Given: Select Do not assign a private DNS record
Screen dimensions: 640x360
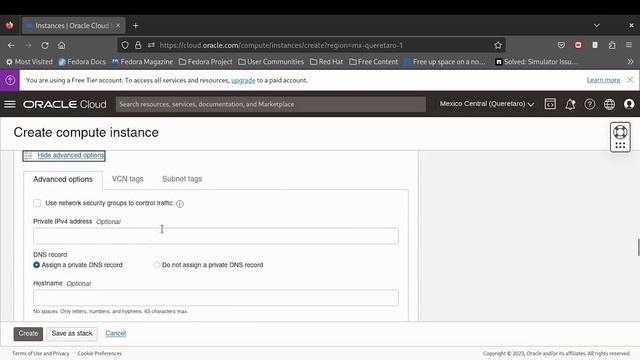Looking at the screenshot, I should [x=157, y=265].
